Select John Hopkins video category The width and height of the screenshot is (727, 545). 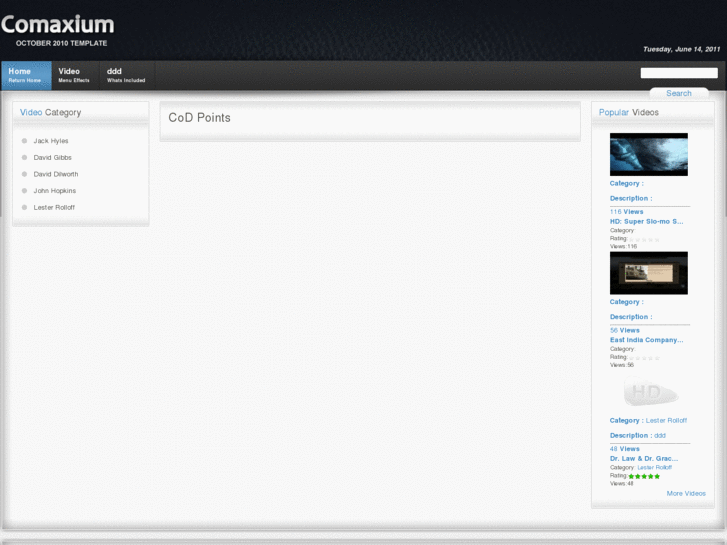pyautogui.click(x=54, y=191)
